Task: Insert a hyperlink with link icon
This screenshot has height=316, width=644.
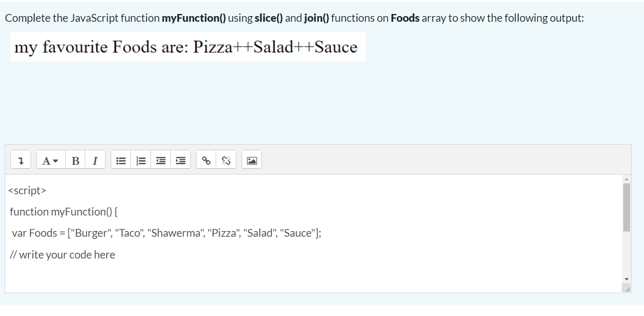Action: (x=206, y=160)
